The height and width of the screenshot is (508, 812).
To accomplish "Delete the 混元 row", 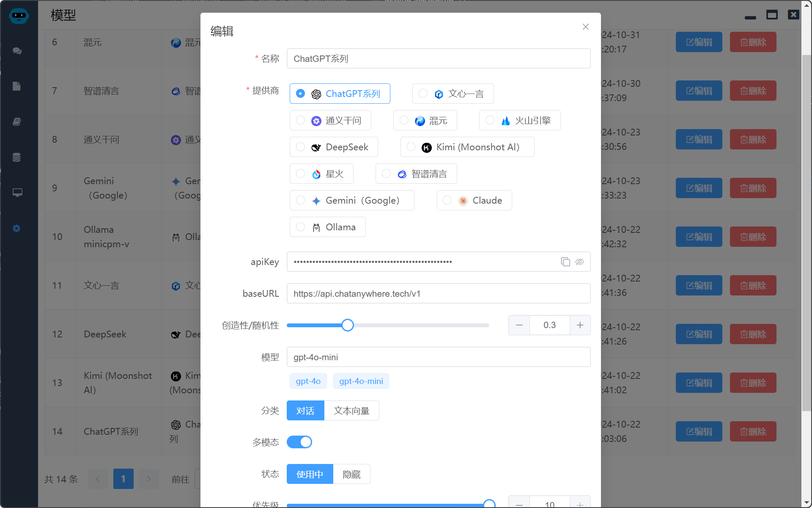I will [753, 42].
